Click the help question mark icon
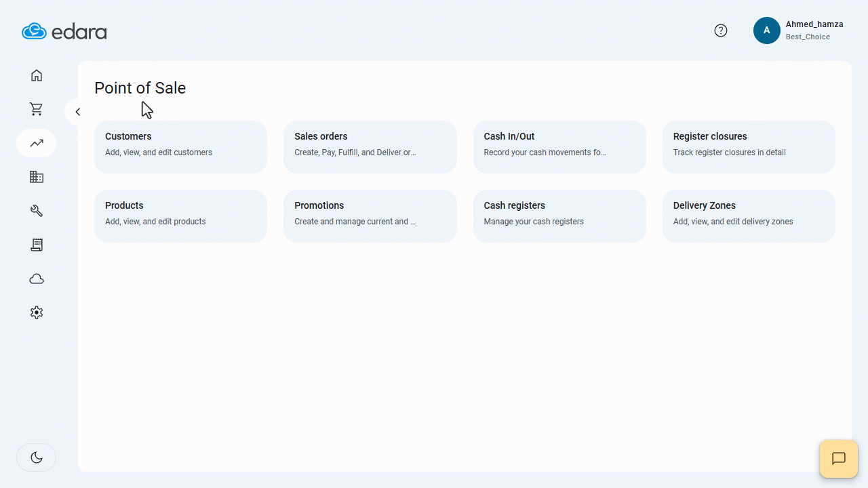868x488 pixels. coord(721,30)
